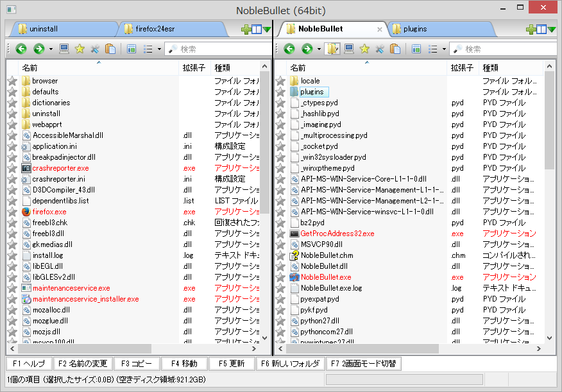The image size is (562, 392).
Task: Add new tab in right pane
Action: (x=531, y=30)
